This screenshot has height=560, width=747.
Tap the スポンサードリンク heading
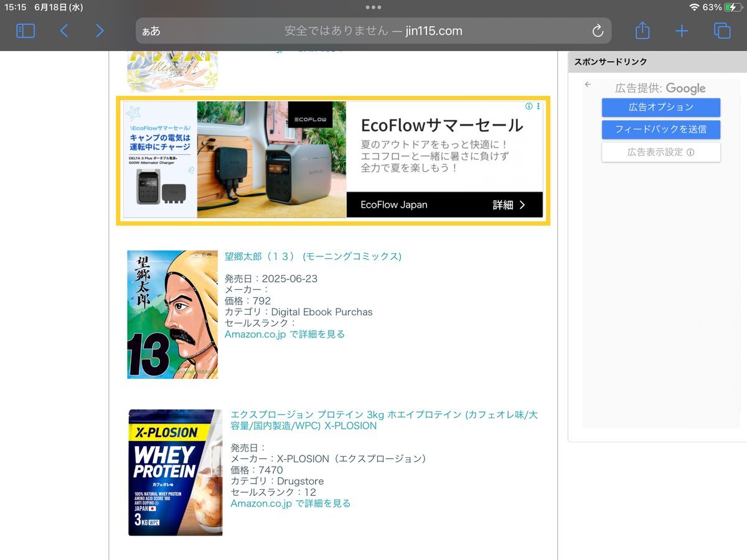pos(611,62)
